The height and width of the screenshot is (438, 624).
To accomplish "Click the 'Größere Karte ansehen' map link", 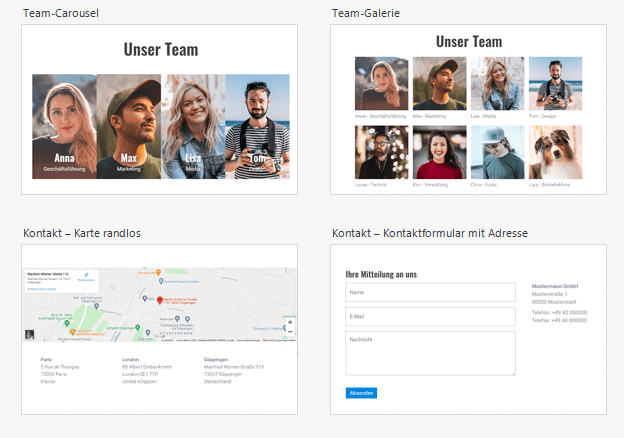I will point(42,289).
